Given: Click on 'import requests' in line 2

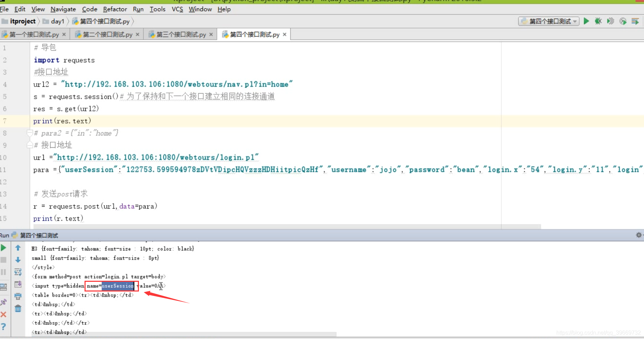Looking at the screenshot, I should click(64, 60).
